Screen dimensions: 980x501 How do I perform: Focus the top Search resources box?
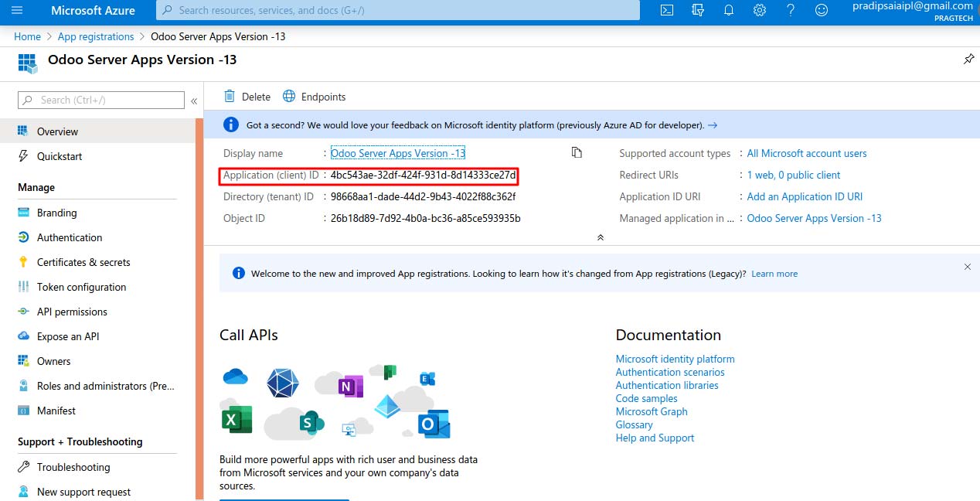coord(398,11)
